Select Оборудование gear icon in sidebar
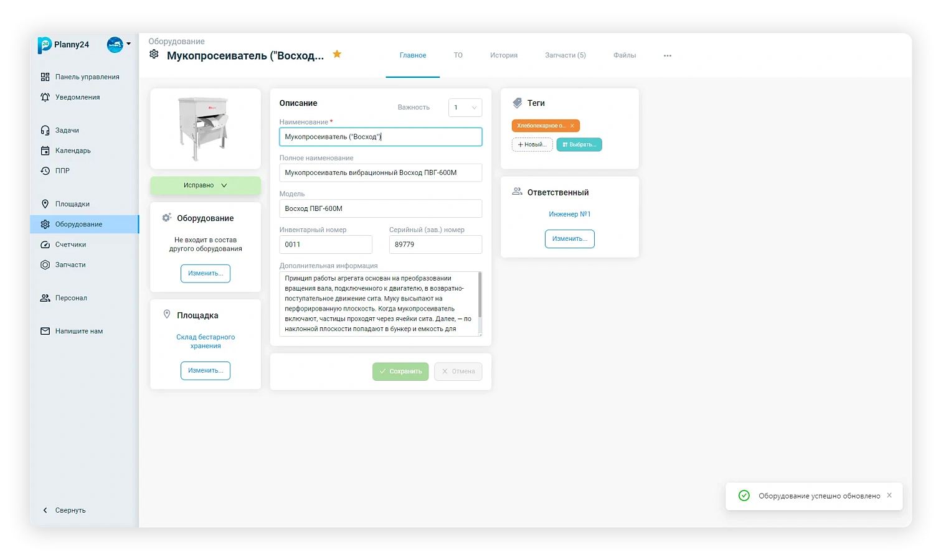Viewport: 941px width, 560px height. (45, 225)
